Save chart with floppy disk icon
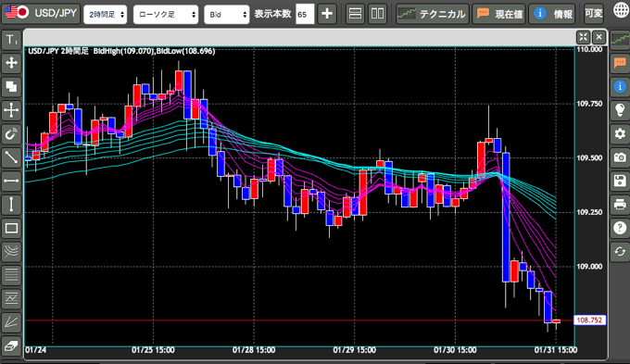Image resolution: width=630 pixels, height=364 pixels. click(x=620, y=181)
